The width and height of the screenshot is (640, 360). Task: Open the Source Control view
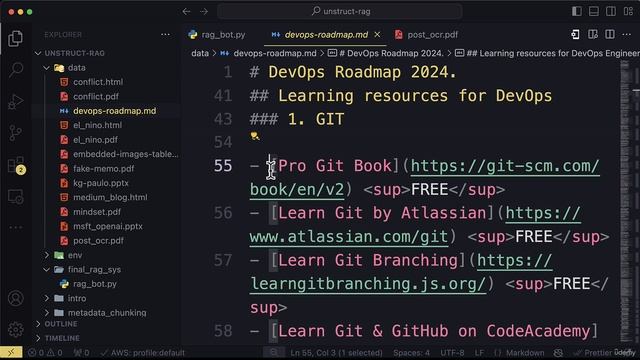16,133
